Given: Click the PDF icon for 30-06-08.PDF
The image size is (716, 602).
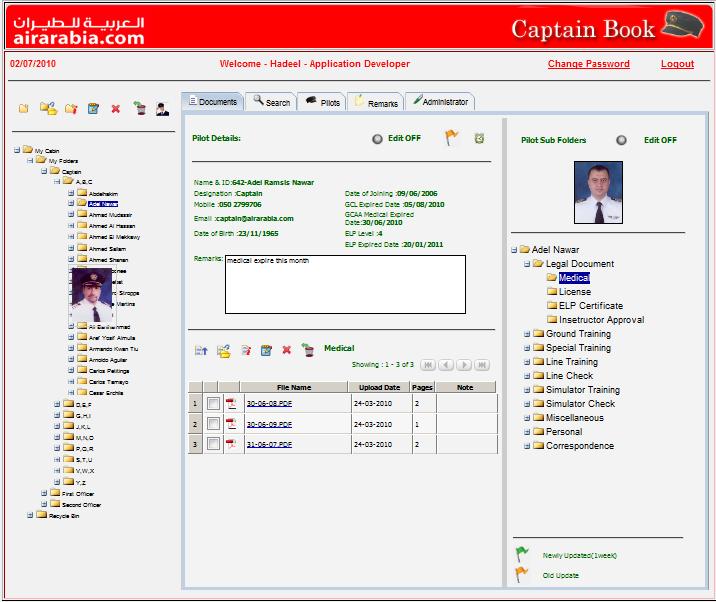Looking at the screenshot, I should [231, 404].
